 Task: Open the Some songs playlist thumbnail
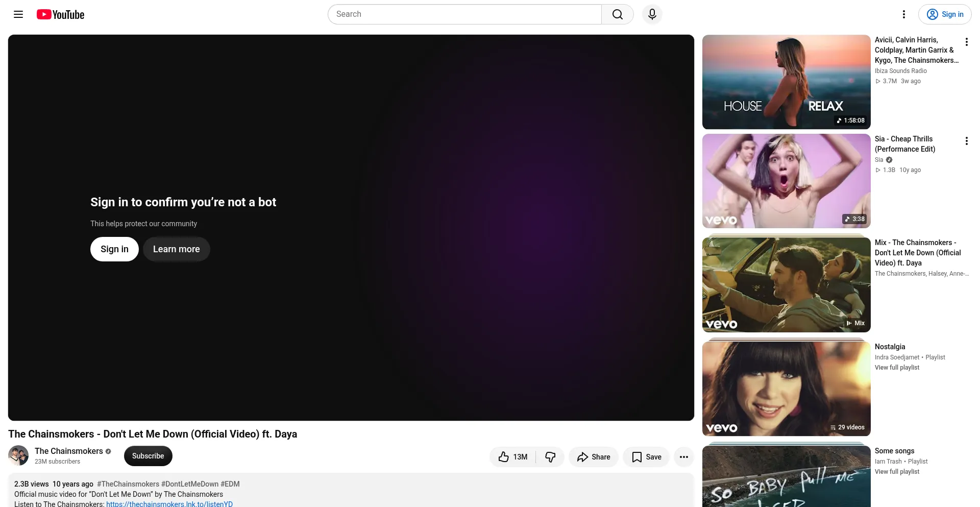click(787, 476)
